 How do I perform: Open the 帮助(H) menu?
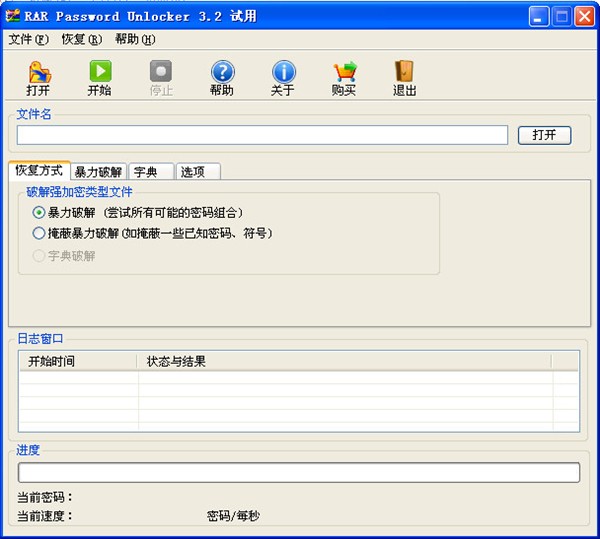click(135, 39)
